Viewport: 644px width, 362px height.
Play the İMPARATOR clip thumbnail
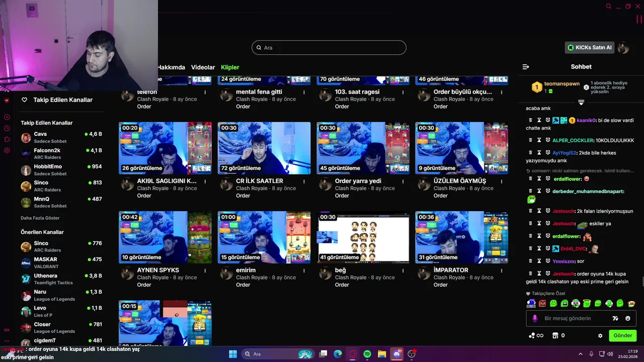461,237
